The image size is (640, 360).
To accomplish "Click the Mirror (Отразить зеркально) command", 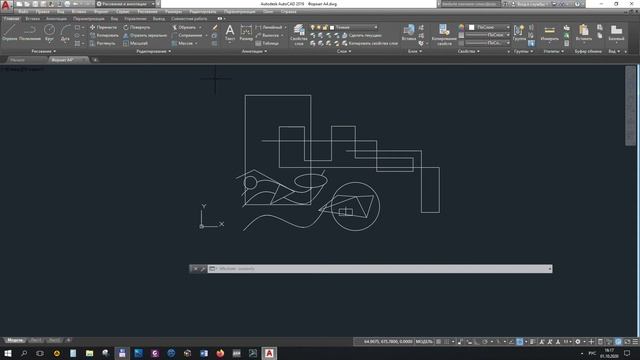I will point(145,36).
